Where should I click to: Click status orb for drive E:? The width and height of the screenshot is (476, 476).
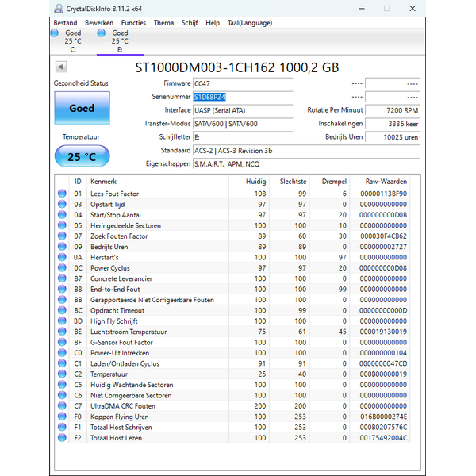click(x=101, y=33)
